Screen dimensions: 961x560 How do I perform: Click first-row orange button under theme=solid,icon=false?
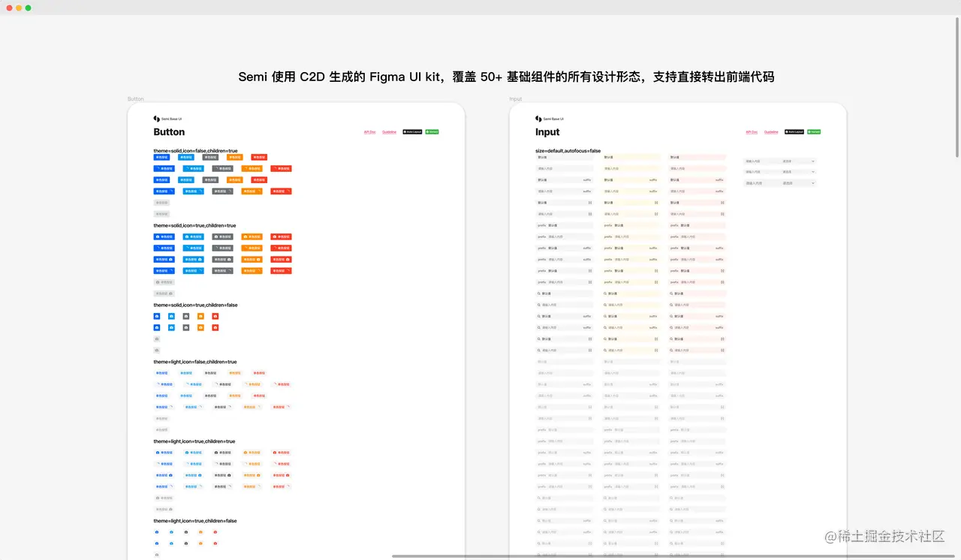pos(235,157)
